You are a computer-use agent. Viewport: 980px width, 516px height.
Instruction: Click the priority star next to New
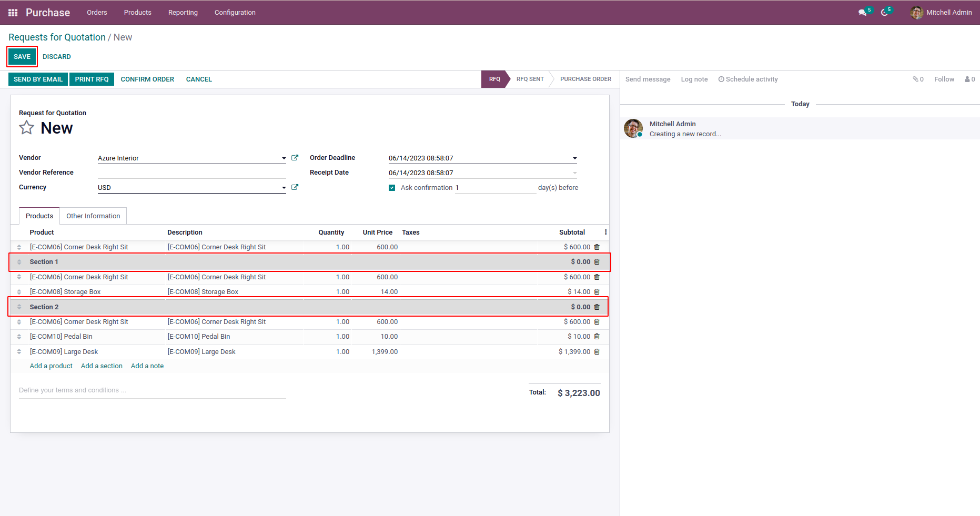point(27,128)
